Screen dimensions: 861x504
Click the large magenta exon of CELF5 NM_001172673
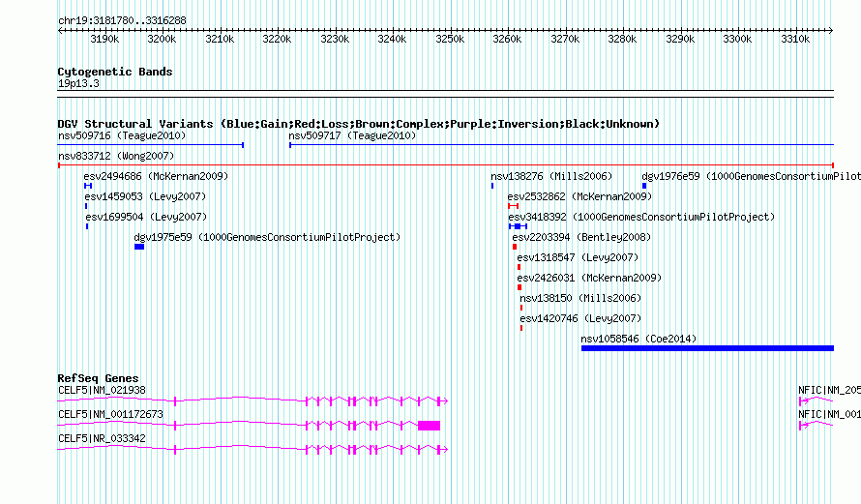point(429,426)
